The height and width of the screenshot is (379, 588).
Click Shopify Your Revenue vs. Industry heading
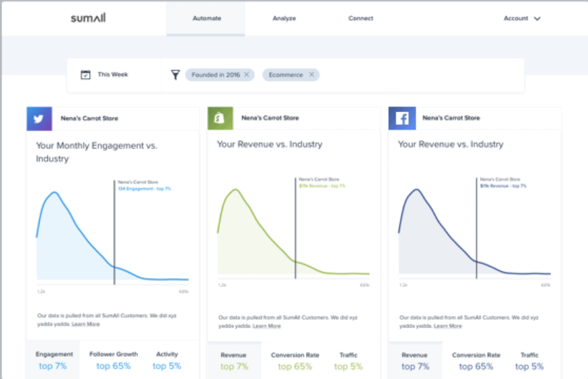click(270, 144)
